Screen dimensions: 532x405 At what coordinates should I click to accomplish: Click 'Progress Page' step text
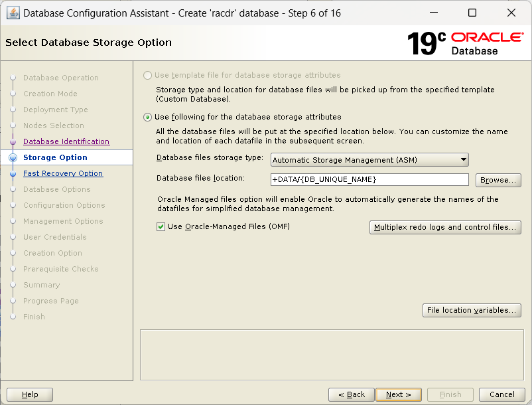coord(51,301)
